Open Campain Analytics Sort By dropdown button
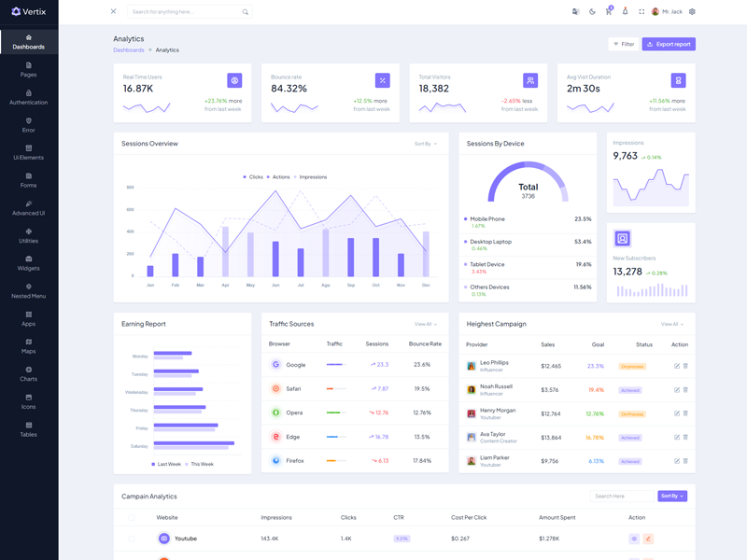This screenshot has width=747, height=560. [x=671, y=496]
